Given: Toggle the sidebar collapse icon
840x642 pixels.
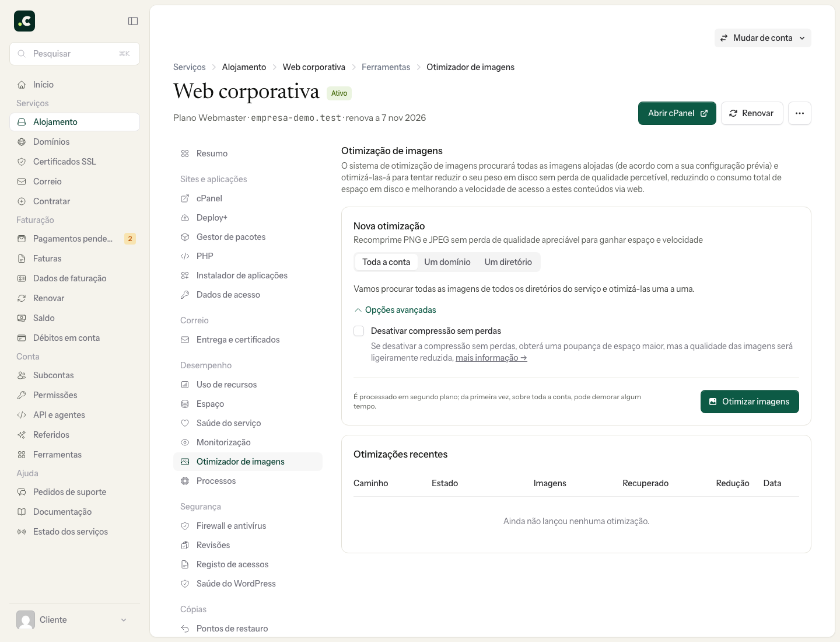Looking at the screenshot, I should click(133, 21).
